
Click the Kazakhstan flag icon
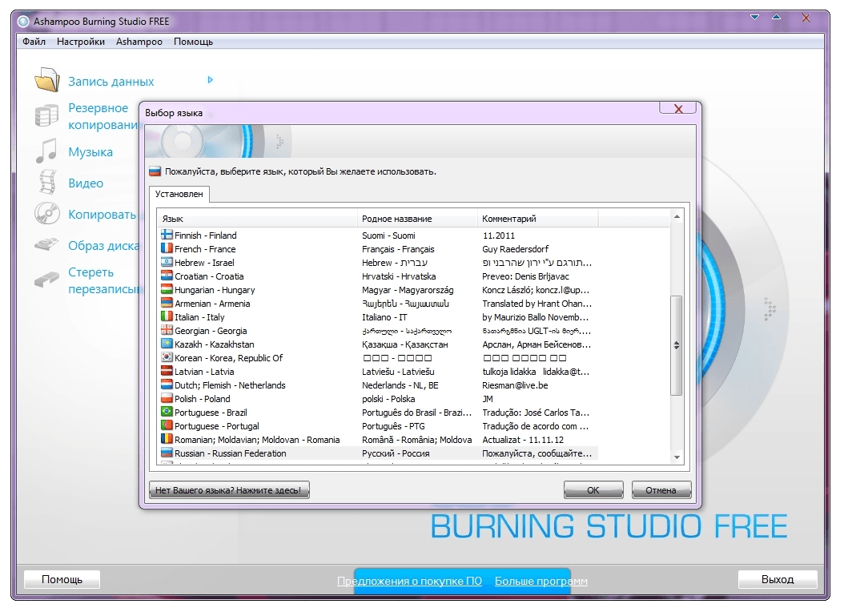[x=167, y=344]
